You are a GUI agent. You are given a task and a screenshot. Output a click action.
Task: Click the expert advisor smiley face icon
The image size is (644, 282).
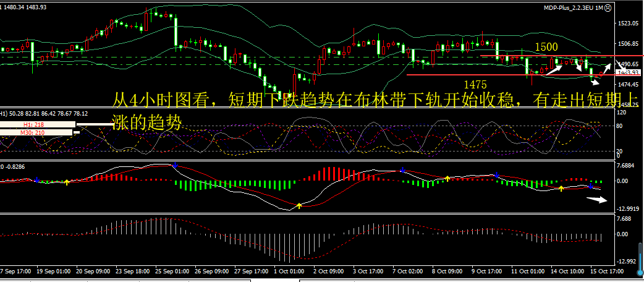point(608,7)
